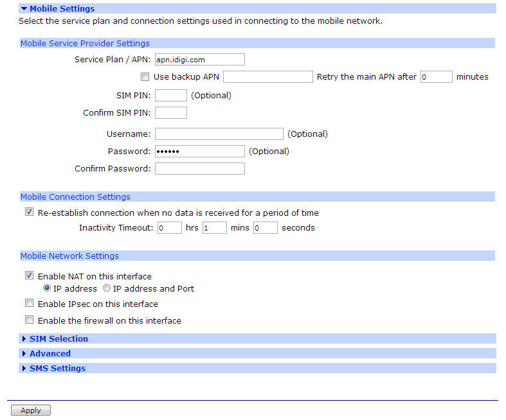Click the Inactivity Timeout mins field
Viewport: 506px width, 420px height.
click(x=214, y=228)
